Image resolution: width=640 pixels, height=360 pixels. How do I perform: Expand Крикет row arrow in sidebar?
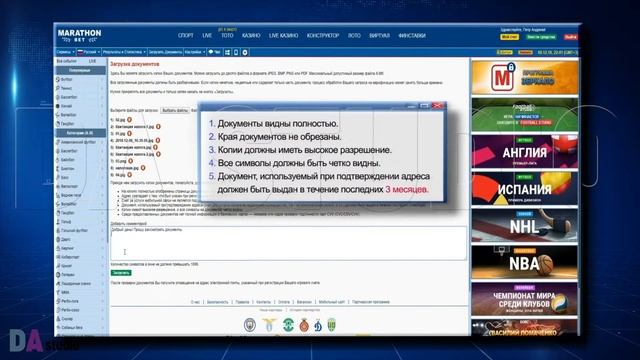[102, 266]
